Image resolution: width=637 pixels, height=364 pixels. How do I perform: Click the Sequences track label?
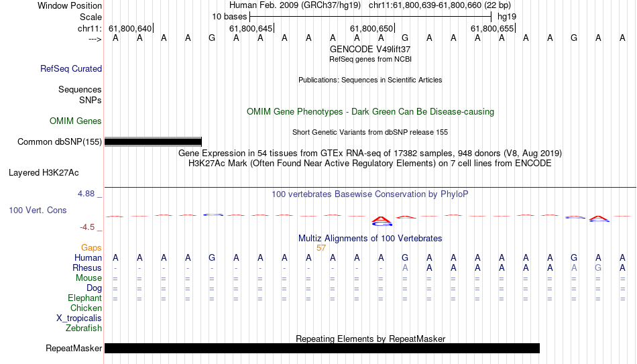(x=80, y=89)
